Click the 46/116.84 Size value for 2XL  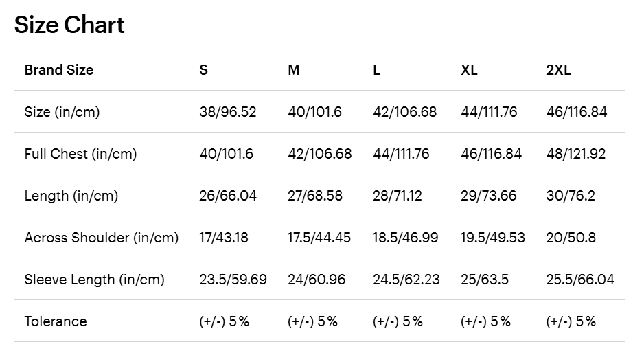click(x=577, y=112)
